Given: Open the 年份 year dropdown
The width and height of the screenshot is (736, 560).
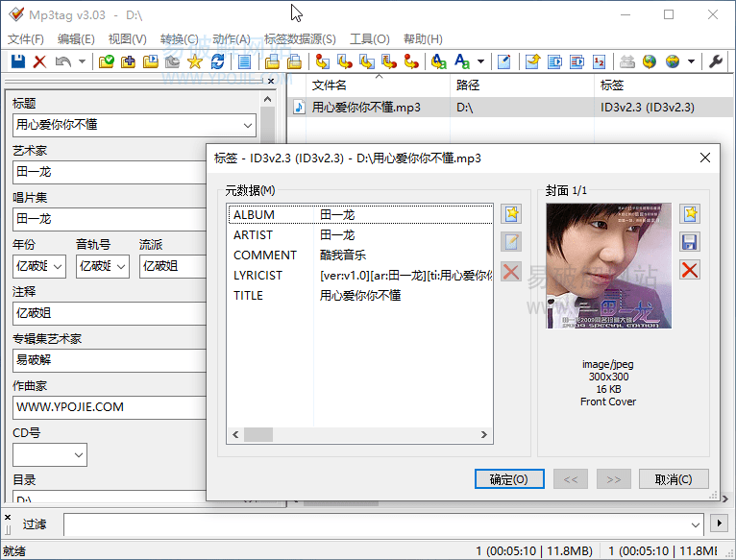Looking at the screenshot, I should (57, 266).
